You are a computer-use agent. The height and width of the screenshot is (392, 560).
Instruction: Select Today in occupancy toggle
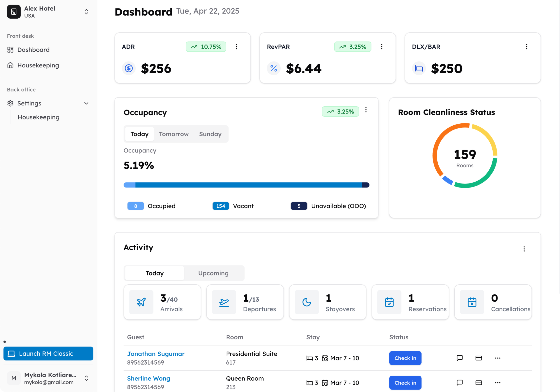coord(139,134)
